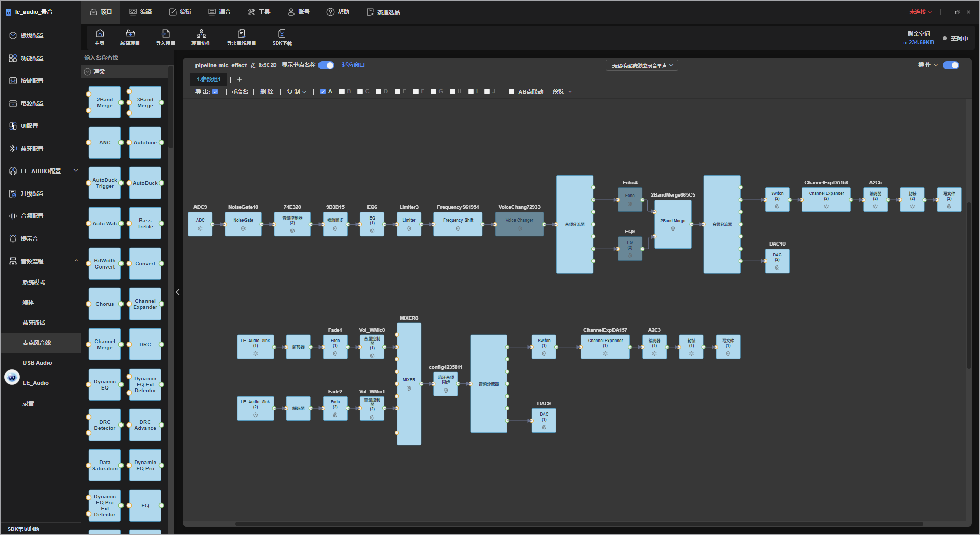Image resolution: width=980 pixels, height=535 pixels.
Task: Enable the AB点联动 checkbox
Action: pyautogui.click(x=512, y=92)
